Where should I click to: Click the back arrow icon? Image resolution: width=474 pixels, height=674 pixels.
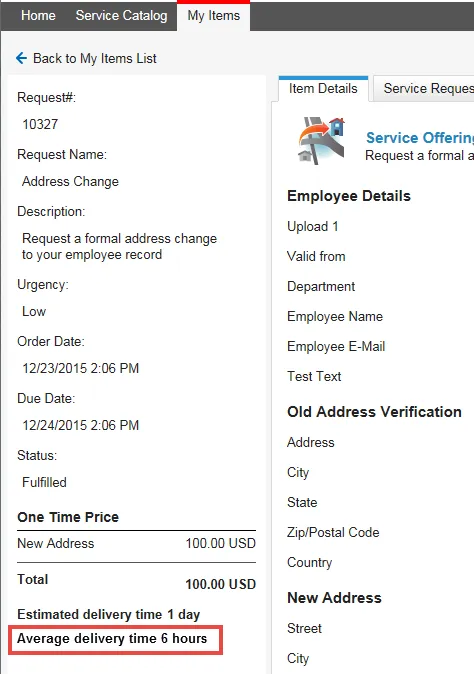[21, 58]
